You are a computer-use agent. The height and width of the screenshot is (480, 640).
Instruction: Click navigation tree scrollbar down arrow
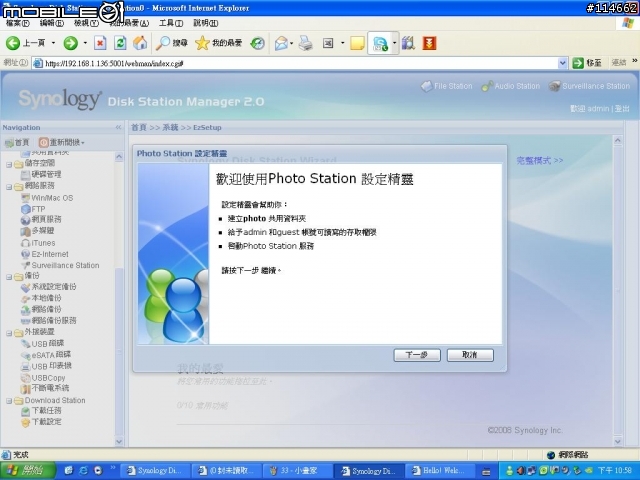point(119,441)
